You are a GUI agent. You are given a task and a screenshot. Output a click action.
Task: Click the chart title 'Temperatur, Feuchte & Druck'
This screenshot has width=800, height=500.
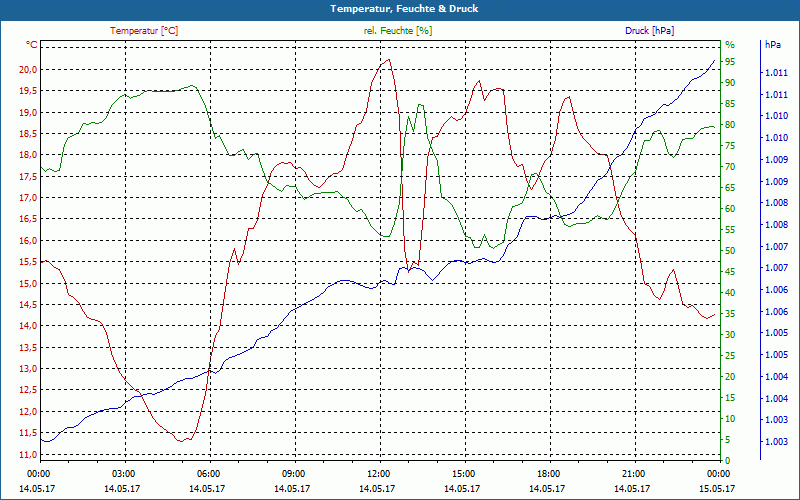pyautogui.click(x=404, y=9)
